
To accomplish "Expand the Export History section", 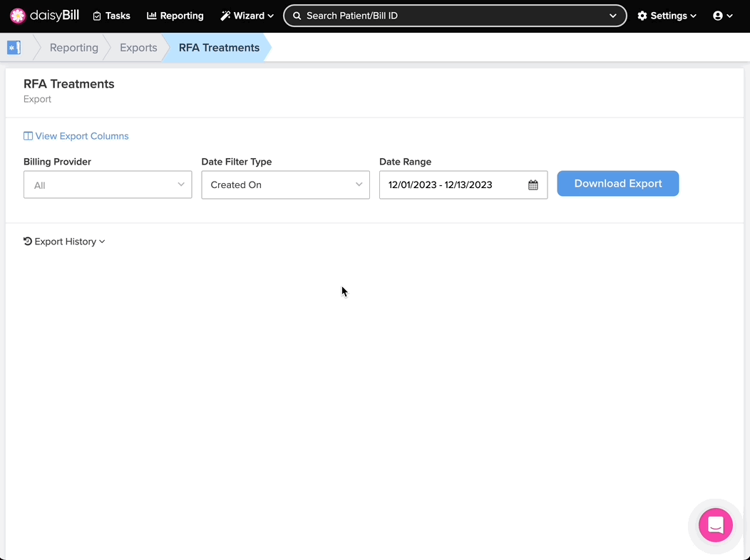I will pos(64,242).
